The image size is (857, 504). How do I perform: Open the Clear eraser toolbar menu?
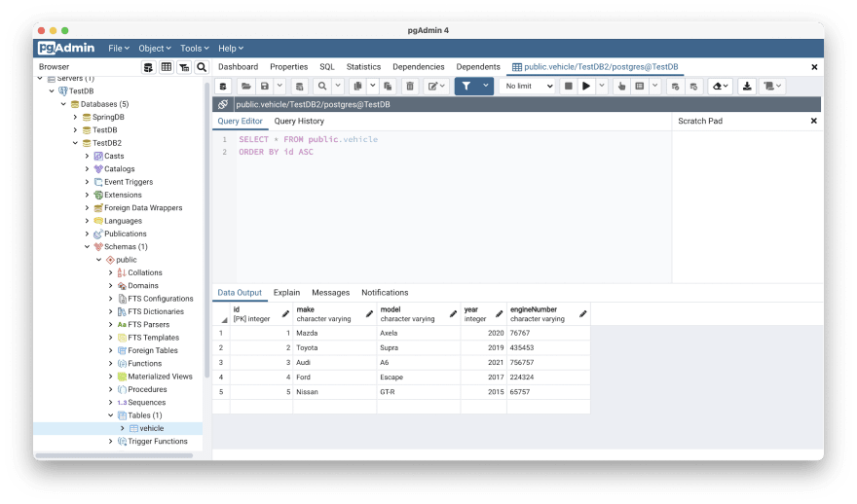721,87
